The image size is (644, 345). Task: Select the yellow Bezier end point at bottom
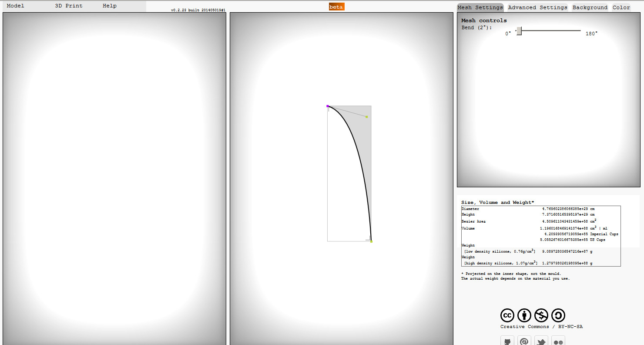371,241
